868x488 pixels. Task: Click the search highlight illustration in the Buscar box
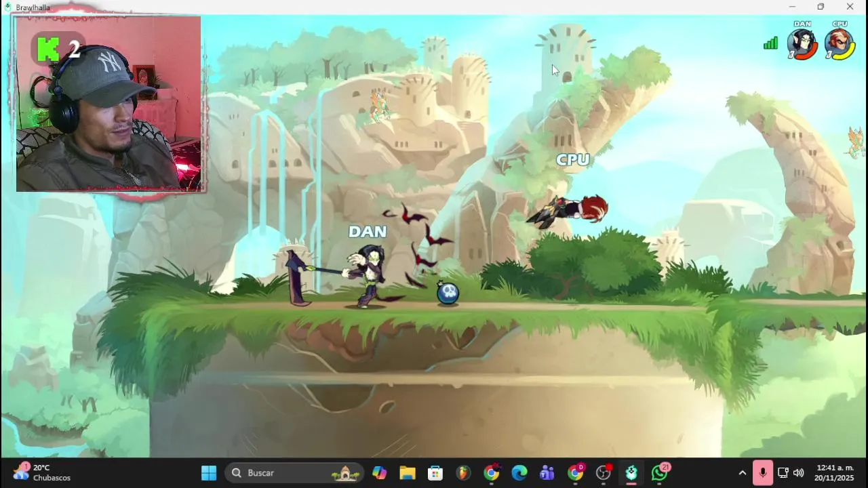pyautogui.click(x=345, y=473)
